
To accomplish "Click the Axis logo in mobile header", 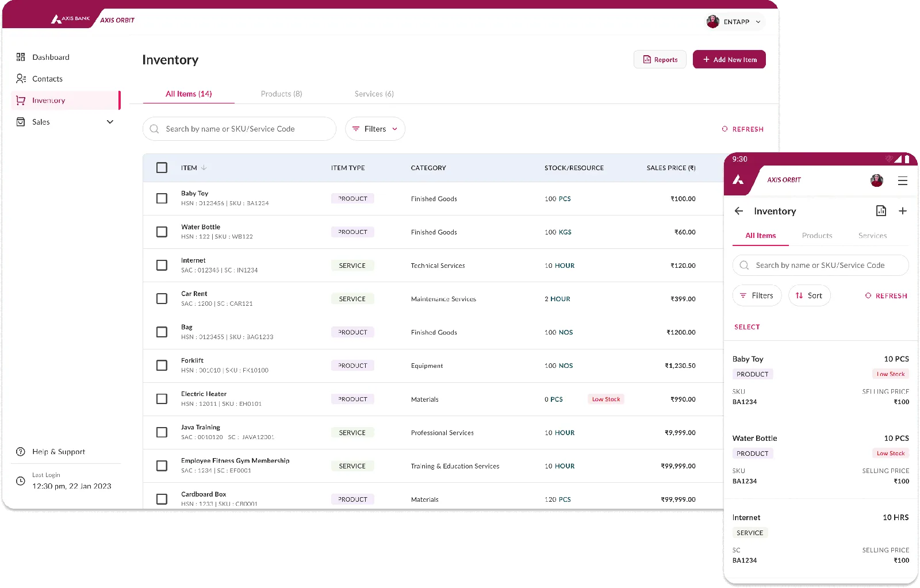I will (739, 180).
